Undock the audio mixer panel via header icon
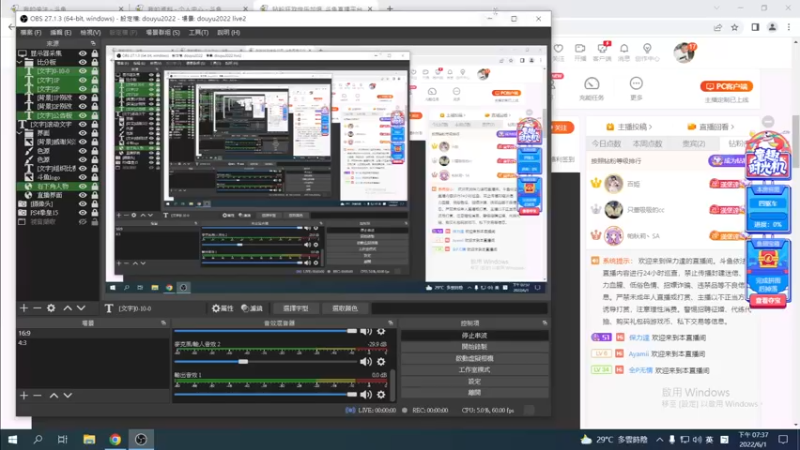The image size is (800, 450). point(390,323)
